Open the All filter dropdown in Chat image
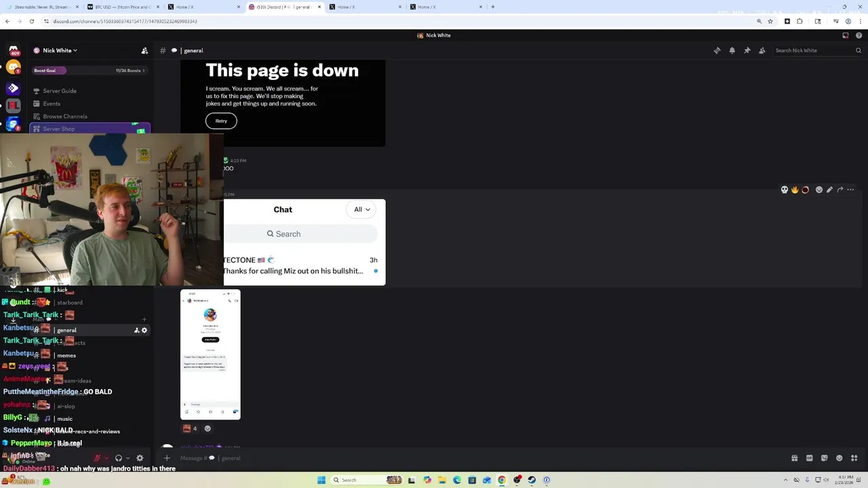 tap(362, 209)
